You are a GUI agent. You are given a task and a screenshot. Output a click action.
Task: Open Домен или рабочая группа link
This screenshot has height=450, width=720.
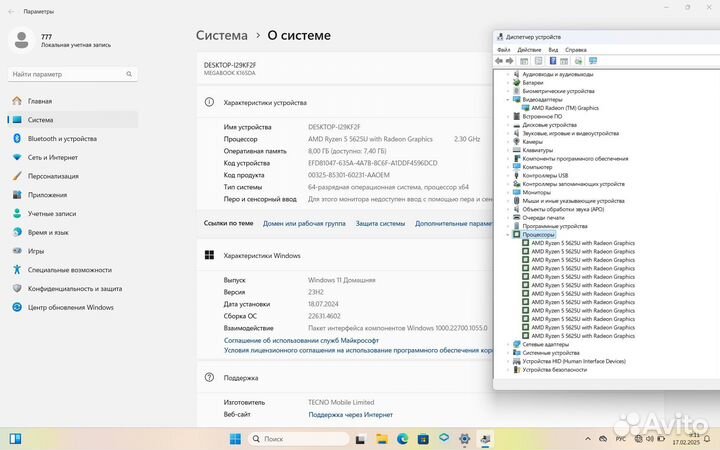[304, 224]
